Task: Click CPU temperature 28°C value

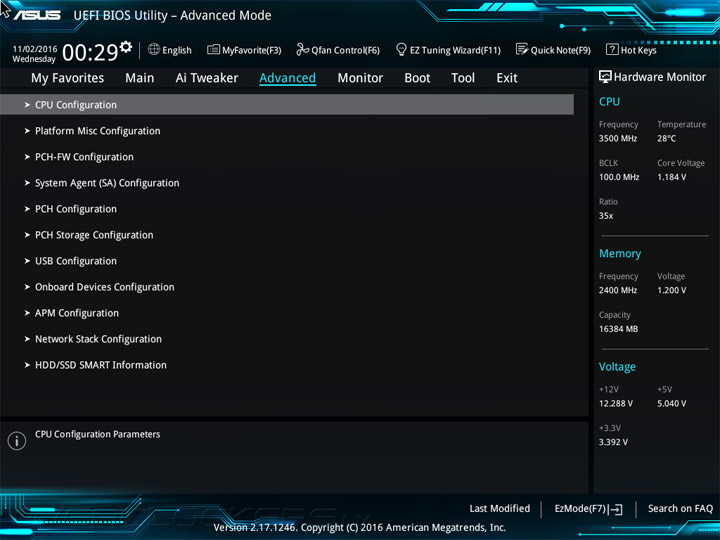Action: coord(666,138)
